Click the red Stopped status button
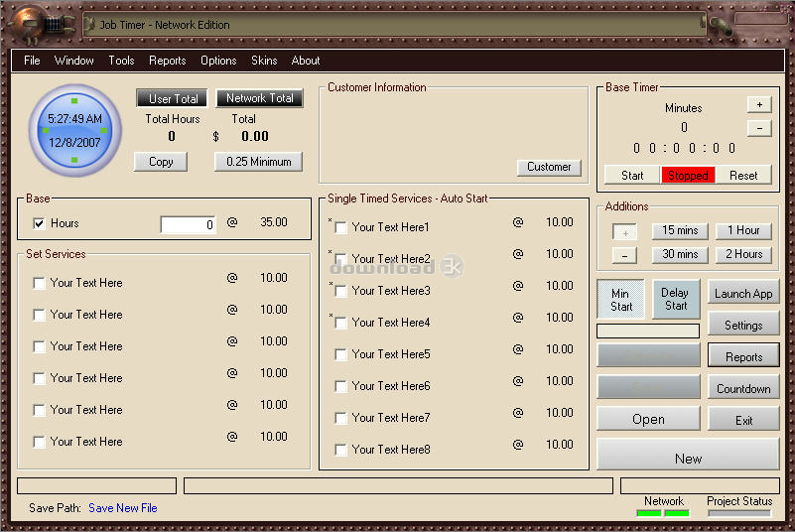Image resolution: width=795 pixels, height=532 pixels. (x=688, y=175)
